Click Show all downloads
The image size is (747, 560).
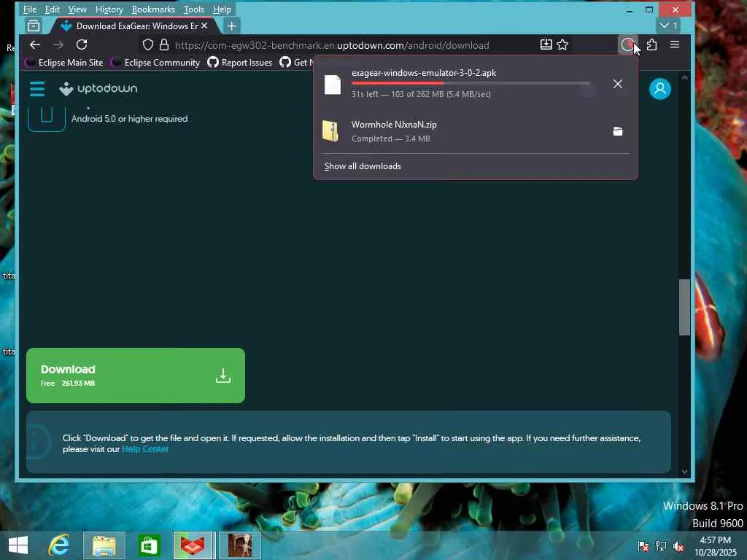(x=363, y=166)
